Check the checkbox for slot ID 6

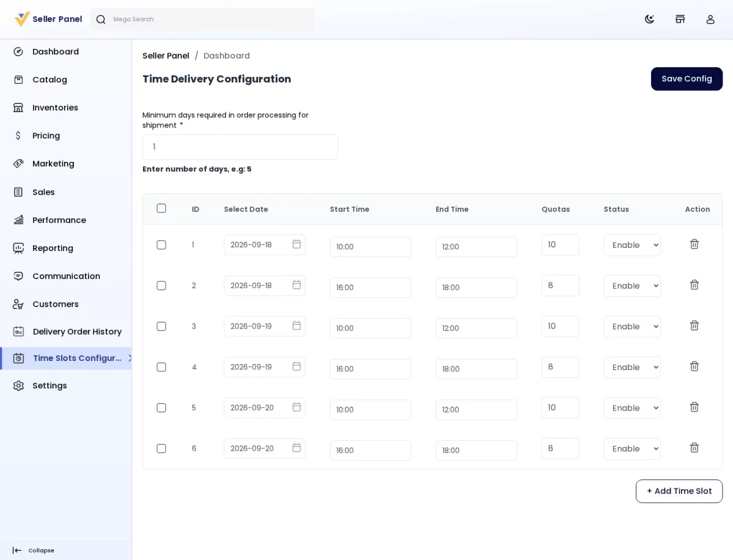(x=161, y=448)
